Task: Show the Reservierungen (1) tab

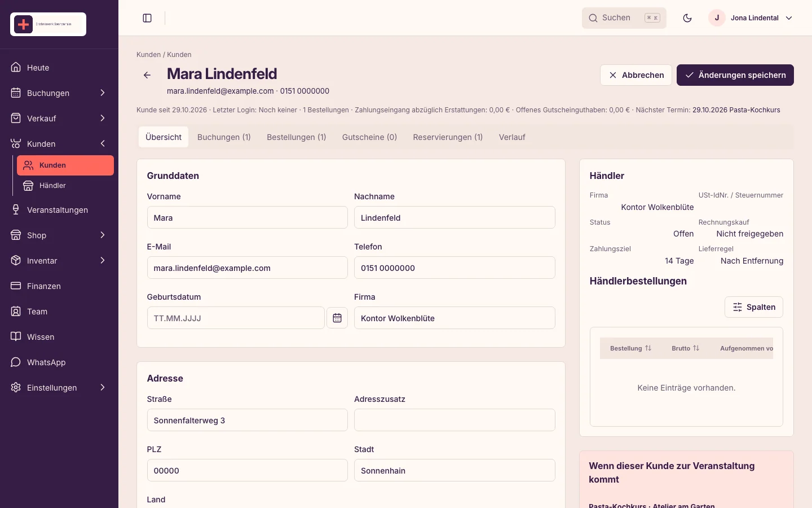Action: click(448, 137)
